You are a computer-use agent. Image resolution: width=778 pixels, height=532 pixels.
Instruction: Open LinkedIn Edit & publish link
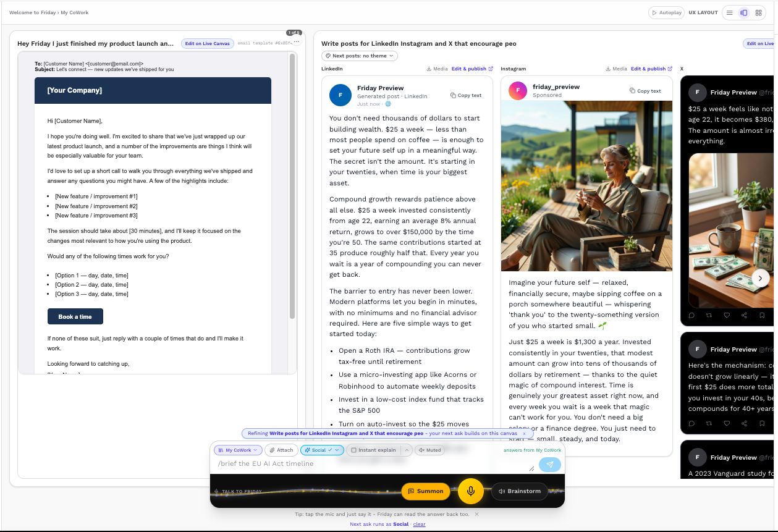472,69
